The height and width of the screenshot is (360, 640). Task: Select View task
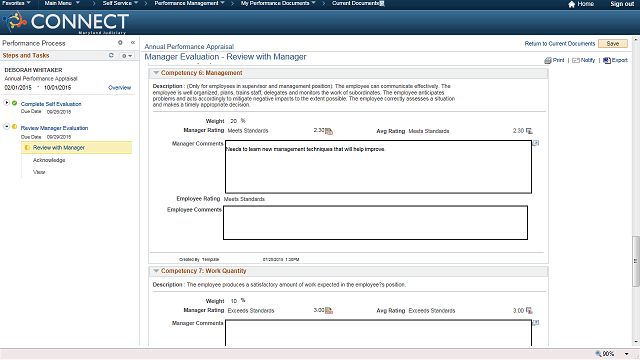(x=39, y=172)
